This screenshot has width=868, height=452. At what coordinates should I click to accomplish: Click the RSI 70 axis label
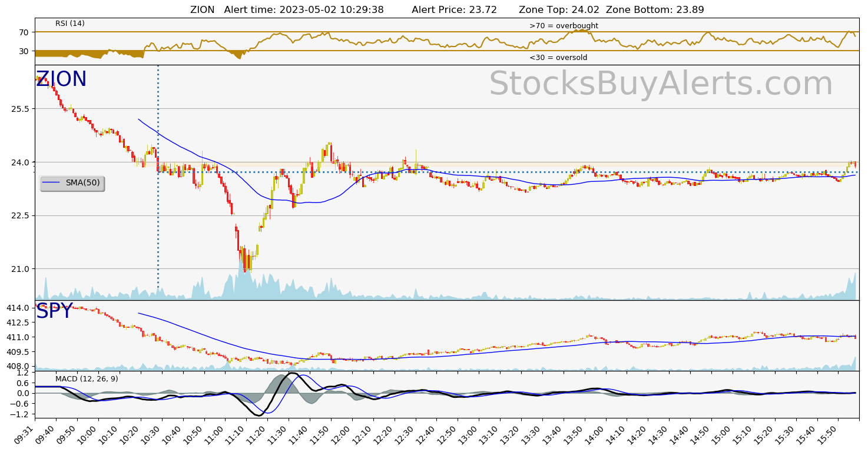pos(24,32)
